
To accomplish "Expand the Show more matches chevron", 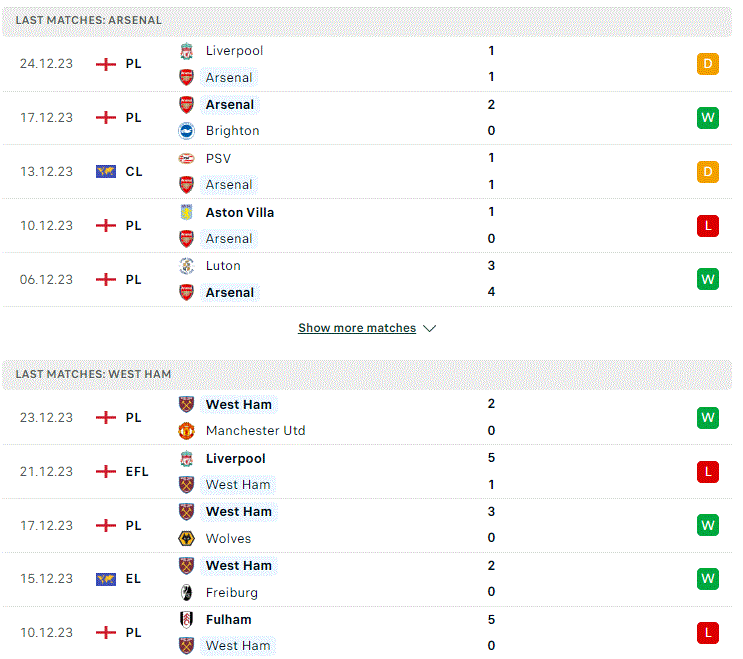I will tap(430, 328).
